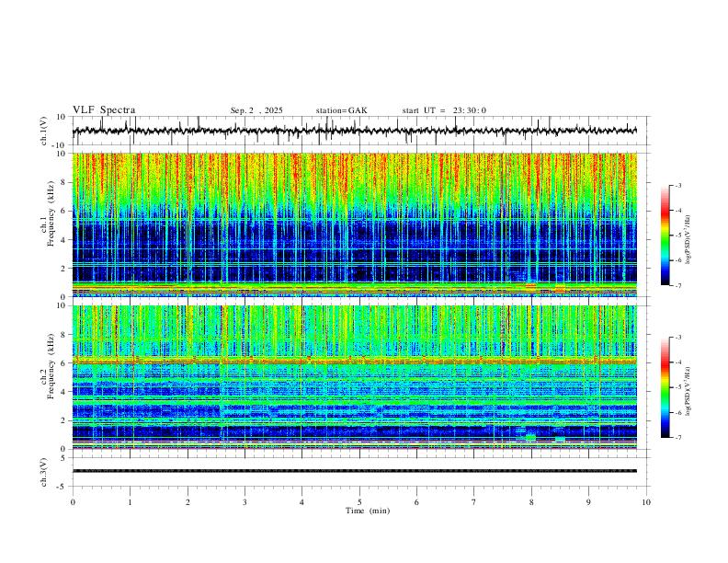The height and width of the screenshot is (563, 728).
Task: Click the ch.1 spectrogram color scale bar
Action: [x=665, y=236]
